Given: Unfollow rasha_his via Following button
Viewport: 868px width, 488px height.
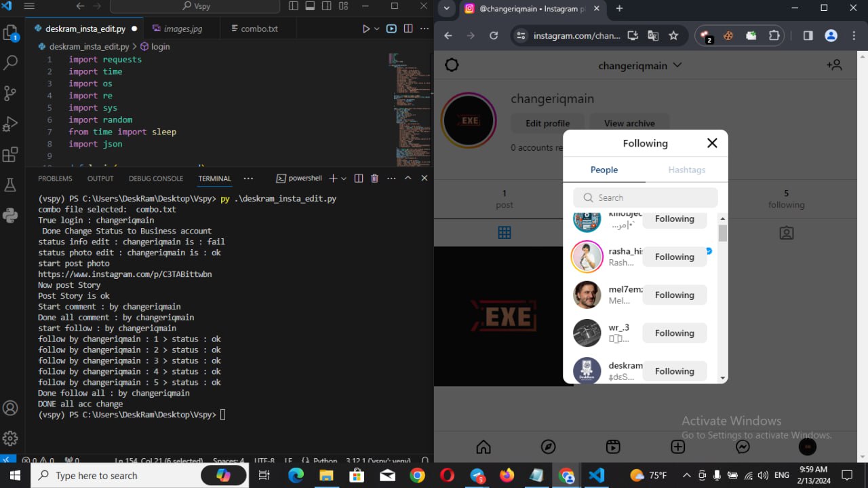Looking at the screenshot, I should pyautogui.click(x=674, y=257).
